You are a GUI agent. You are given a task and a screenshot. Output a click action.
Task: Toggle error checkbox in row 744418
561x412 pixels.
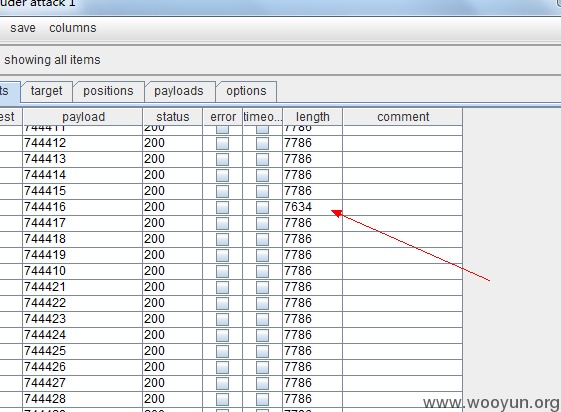click(223, 239)
